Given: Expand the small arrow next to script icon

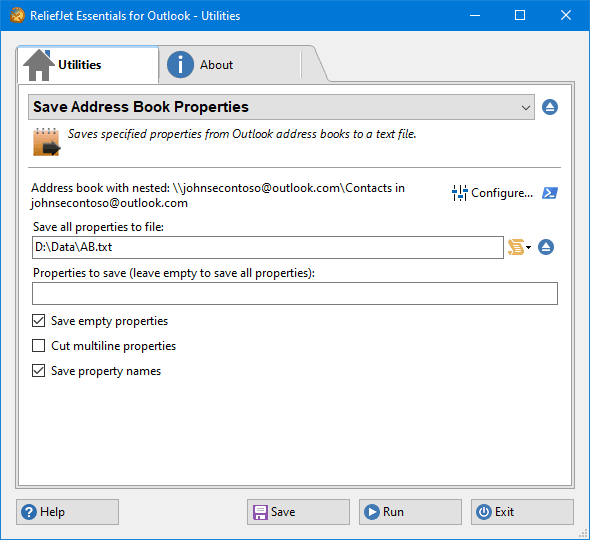Looking at the screenshot, I should point(529,247).
